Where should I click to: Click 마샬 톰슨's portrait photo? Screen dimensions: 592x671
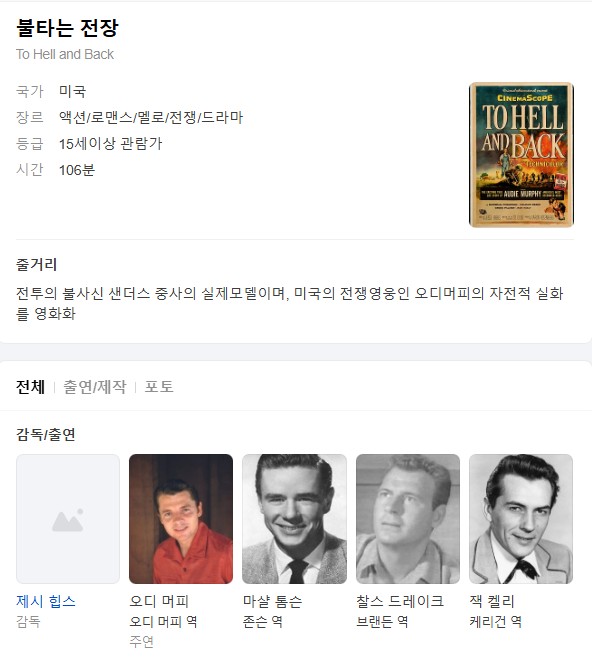click(295, 519)
